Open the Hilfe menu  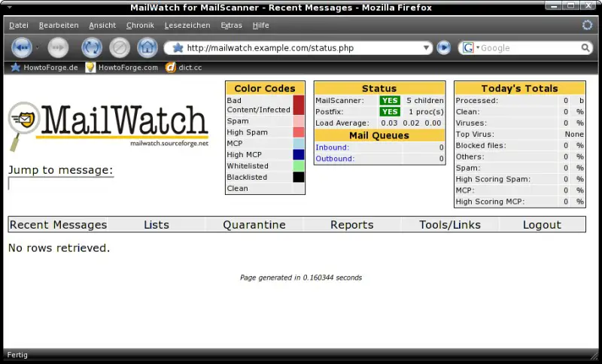[260, 26]
